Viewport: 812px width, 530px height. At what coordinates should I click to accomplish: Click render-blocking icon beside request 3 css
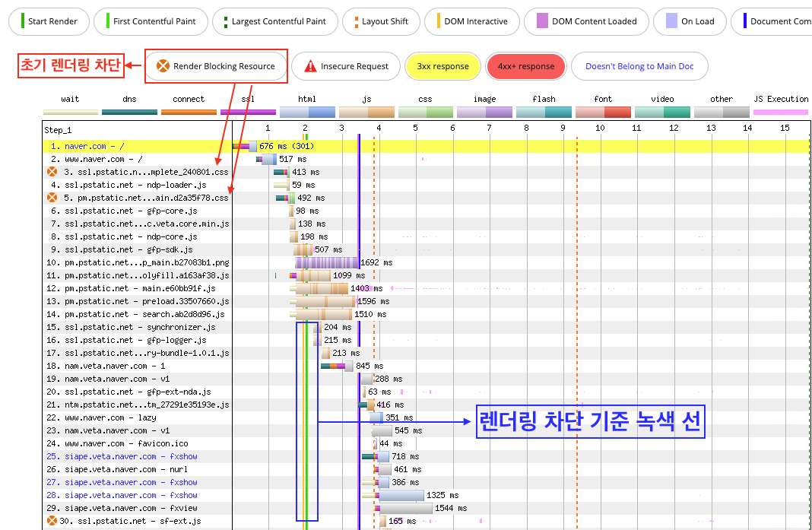click(52, 172)
